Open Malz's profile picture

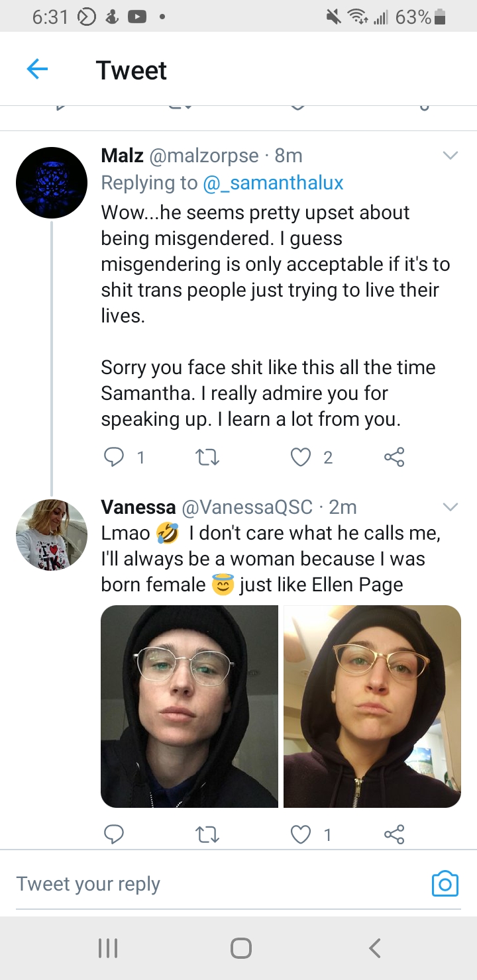click(x=52, y=183)
